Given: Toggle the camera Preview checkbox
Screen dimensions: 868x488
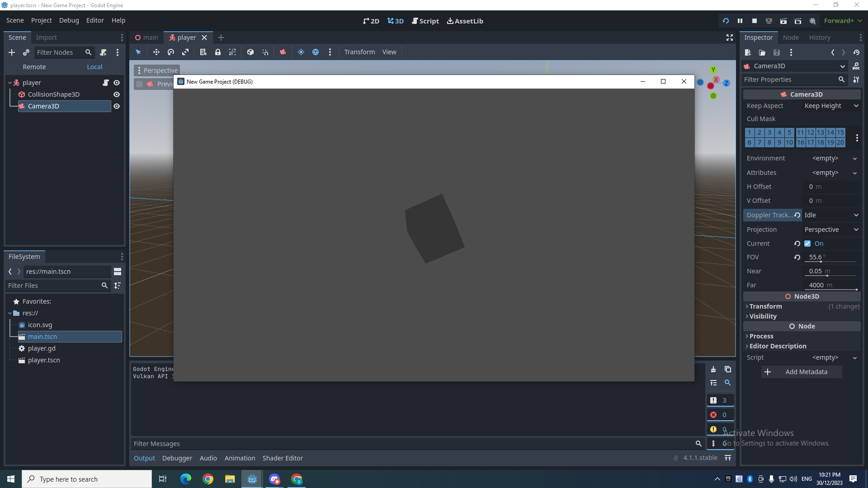Looking at the screenshot, I should pyautogui.click(x=139, y=84).
